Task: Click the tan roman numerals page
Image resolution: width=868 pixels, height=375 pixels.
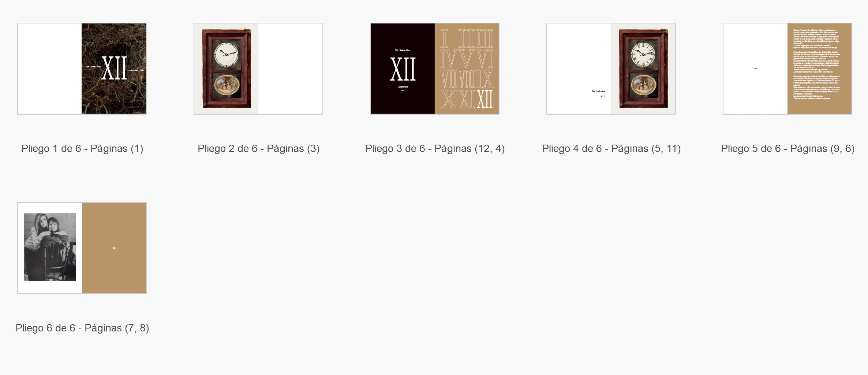Action: point(467,68)
